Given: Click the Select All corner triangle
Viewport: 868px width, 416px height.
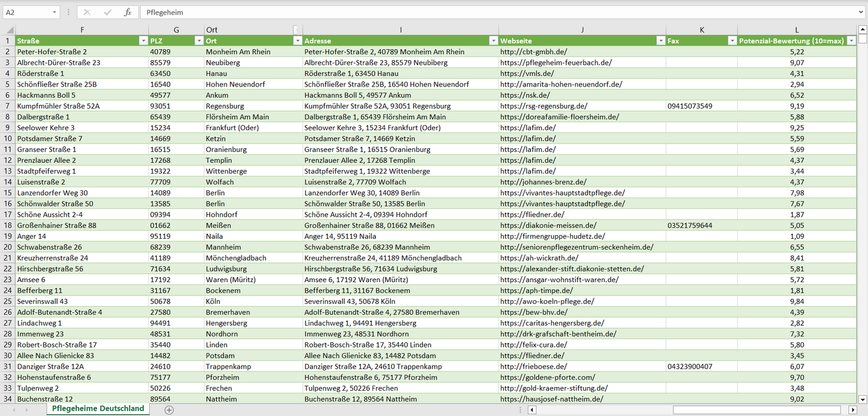Looking at the screenshot, I should (9, 30).
